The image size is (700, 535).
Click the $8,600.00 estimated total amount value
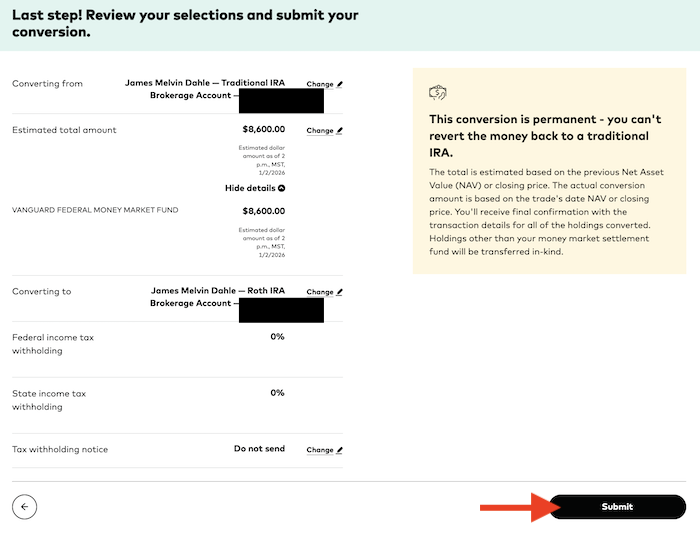tap(264, 129)
